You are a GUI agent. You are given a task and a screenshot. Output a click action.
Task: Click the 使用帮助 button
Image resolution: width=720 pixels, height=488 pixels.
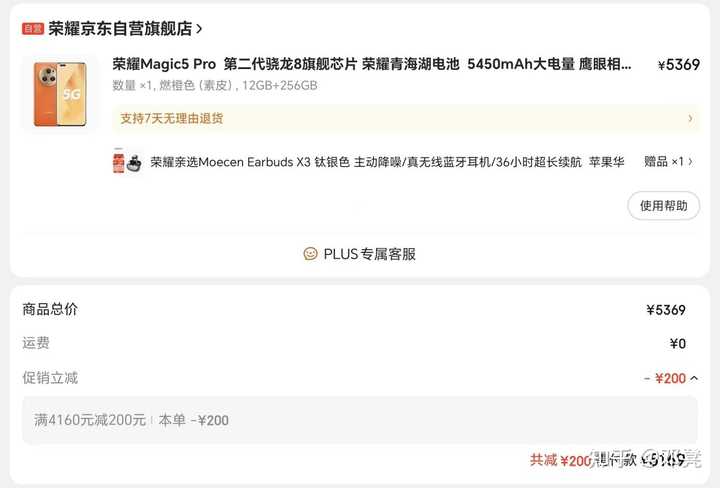pyautogui.click(x=664, y=206)
